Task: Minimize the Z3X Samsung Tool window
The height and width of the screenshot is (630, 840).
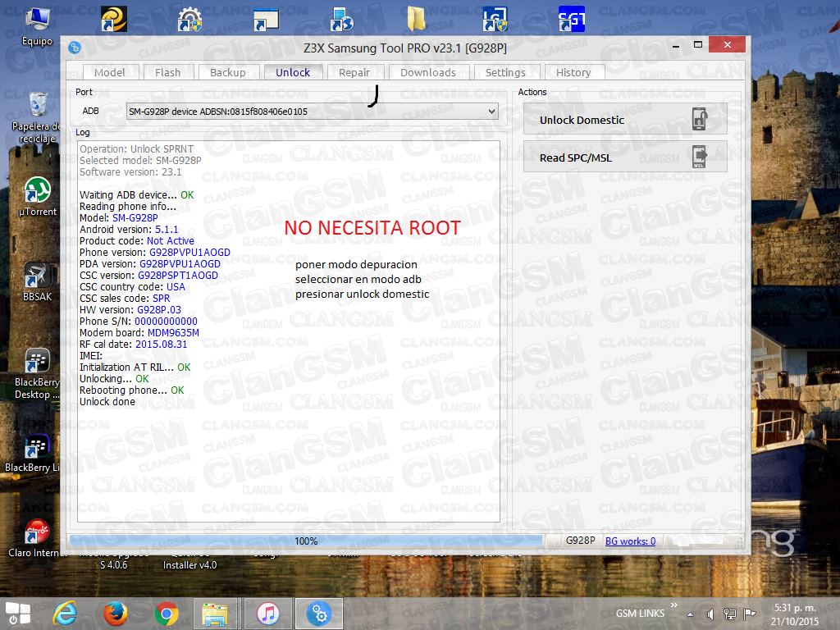Action: click(x=676, y=46)
